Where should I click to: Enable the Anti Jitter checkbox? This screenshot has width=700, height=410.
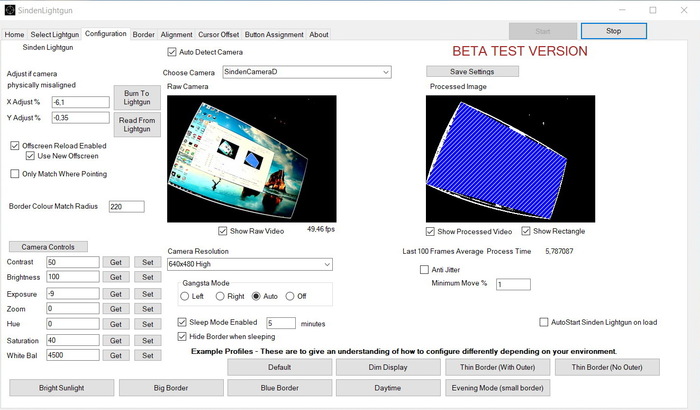[x=424, y=269]
